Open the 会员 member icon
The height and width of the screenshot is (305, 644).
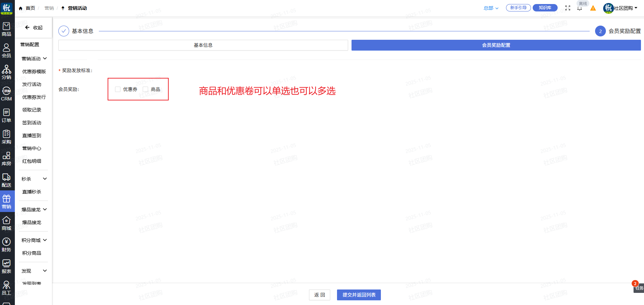(6, 51)
